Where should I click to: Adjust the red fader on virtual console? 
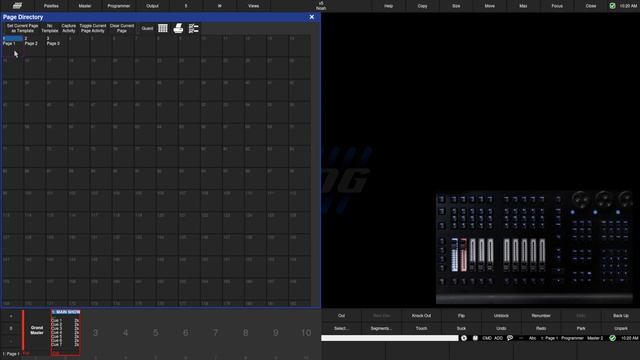(x=464, y=255)
